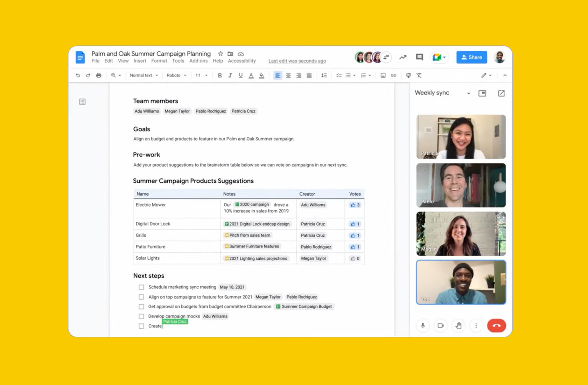
Task: Open the document outline icon
Action: coord(82,102)
